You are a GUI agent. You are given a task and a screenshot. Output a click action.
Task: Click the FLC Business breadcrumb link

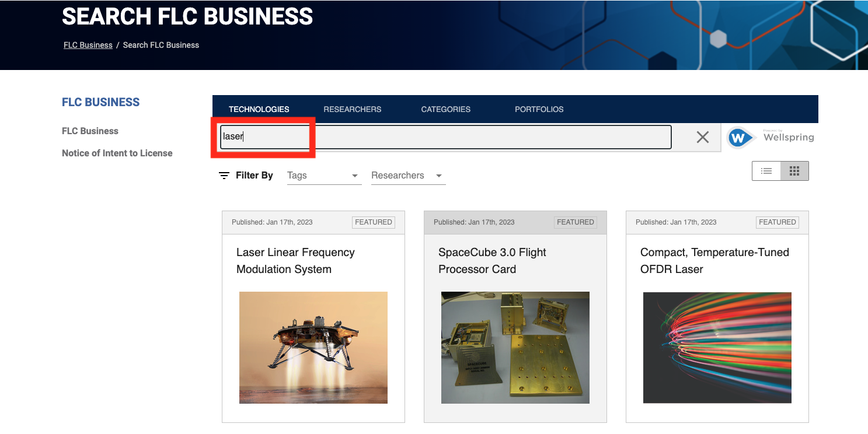pyautogui.click(x=88, y=45)
